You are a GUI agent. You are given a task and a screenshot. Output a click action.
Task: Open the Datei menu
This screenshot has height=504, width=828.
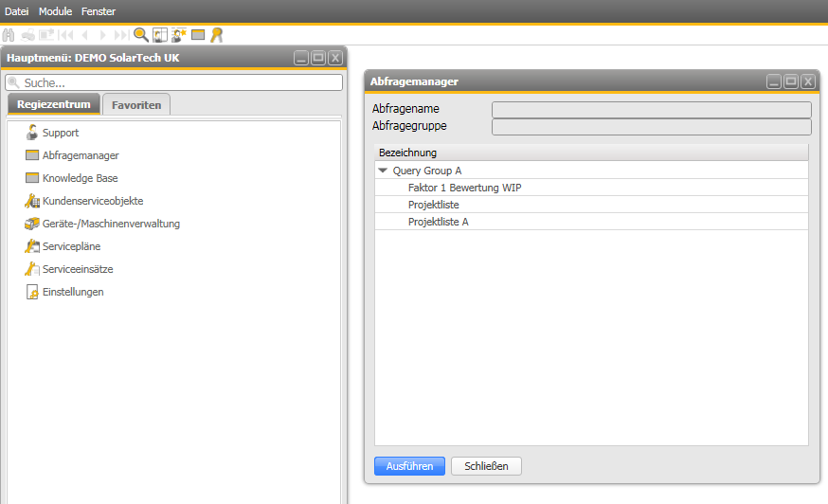(16, 11)
